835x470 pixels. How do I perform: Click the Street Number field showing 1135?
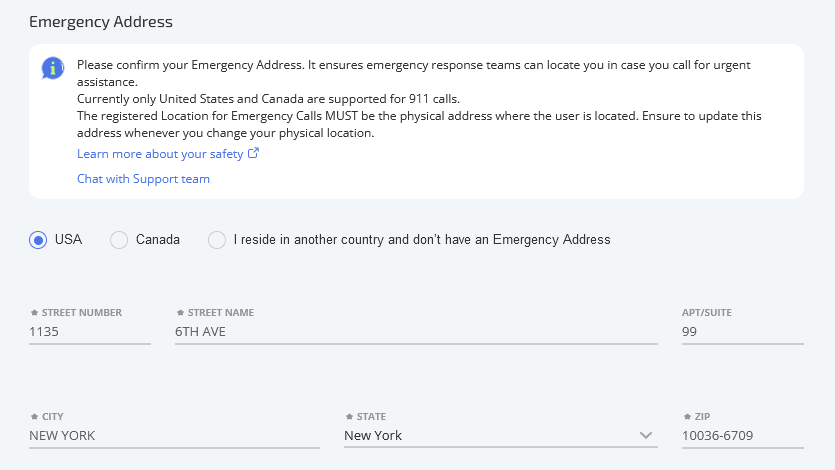pos(90,332)
